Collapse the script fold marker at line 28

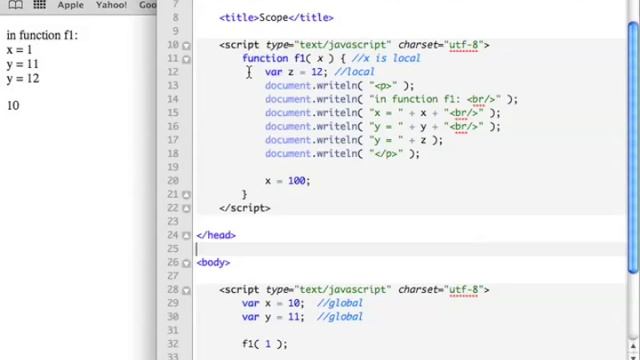click(x=186, y=291)
